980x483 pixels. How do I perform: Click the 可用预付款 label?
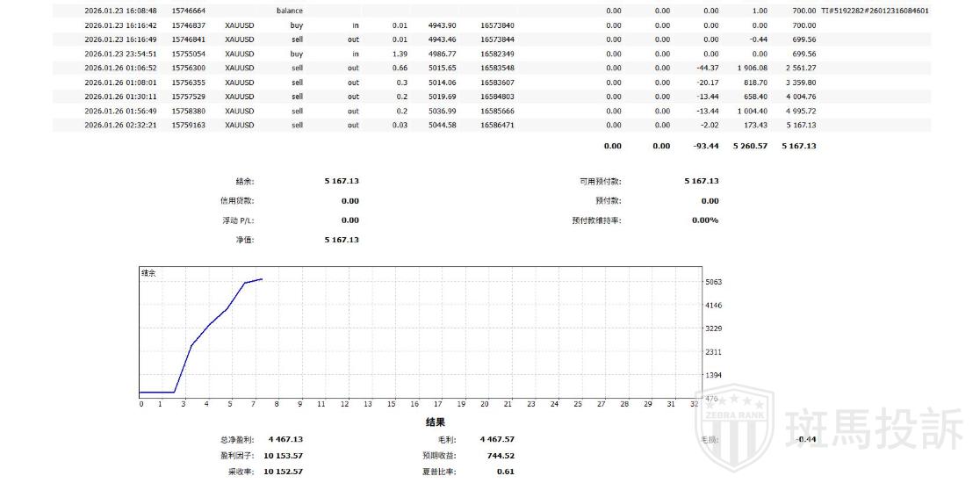tap(600, 181)
